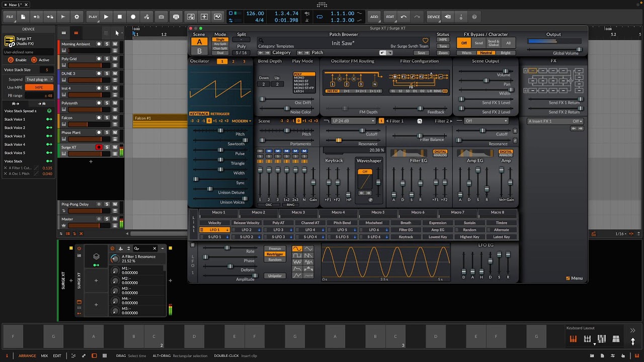Open the A Insert FX 1 dropdown

555,121
